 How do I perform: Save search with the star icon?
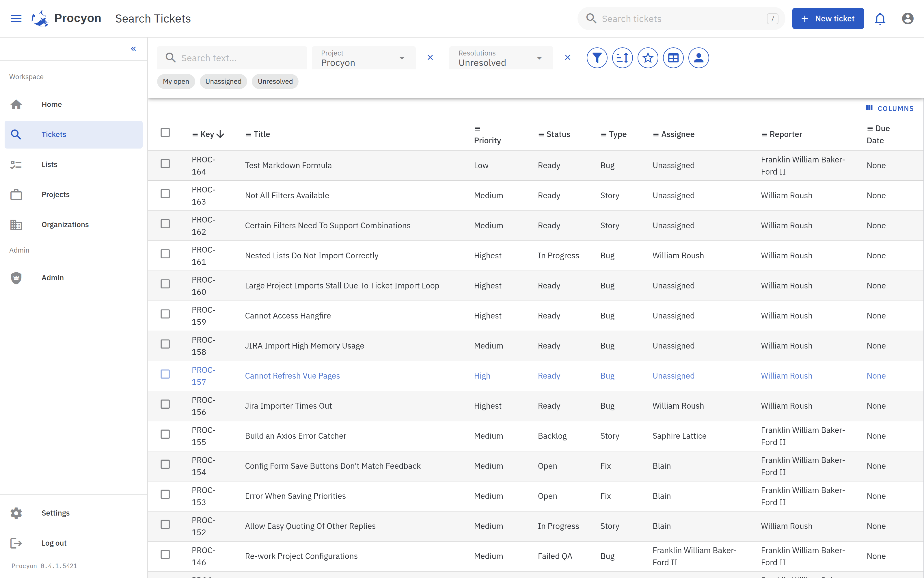648,58
